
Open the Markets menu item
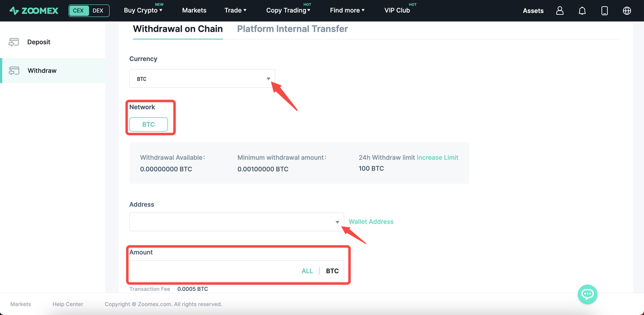pyautogui.click(x=194, y=11)
